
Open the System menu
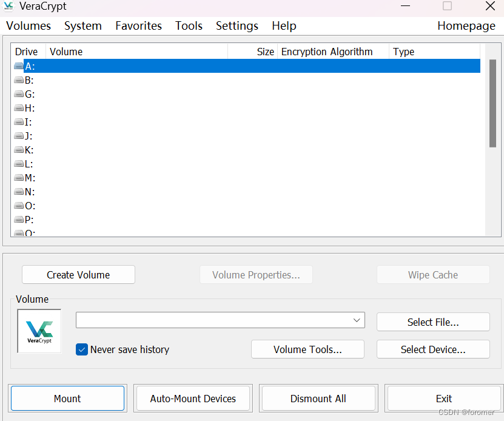83,25
